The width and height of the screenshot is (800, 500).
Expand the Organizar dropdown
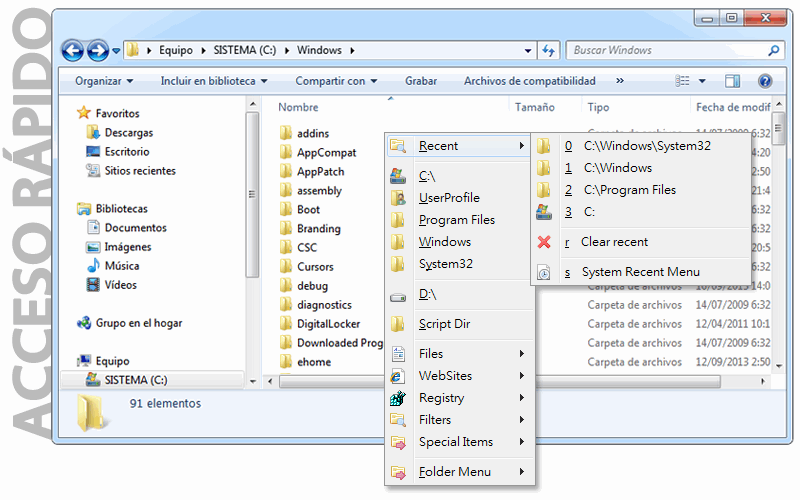click(x=104, y=81)
